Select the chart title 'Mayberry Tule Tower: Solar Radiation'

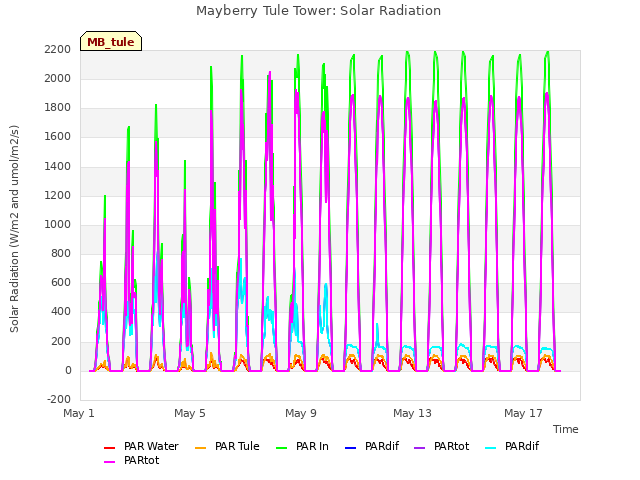point(318,11)
